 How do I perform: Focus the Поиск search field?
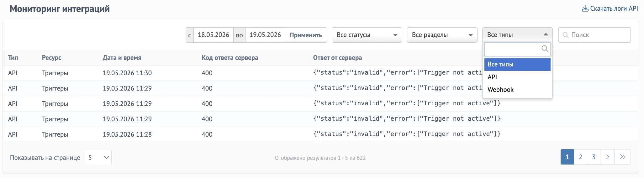tap(594, 35)
